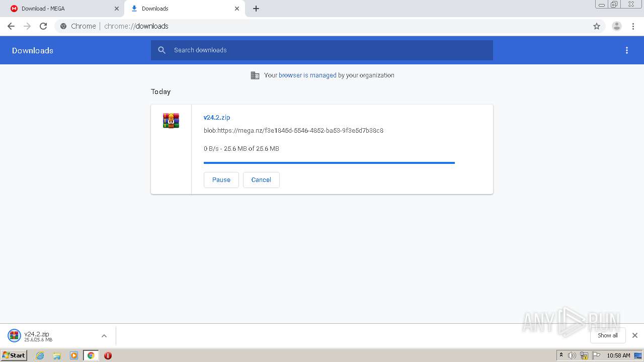Image resolution: width=644 pixels, height=362 pixels.
Task: Click the 10:58 AM taskbar clock
Action: coord(618,355)
